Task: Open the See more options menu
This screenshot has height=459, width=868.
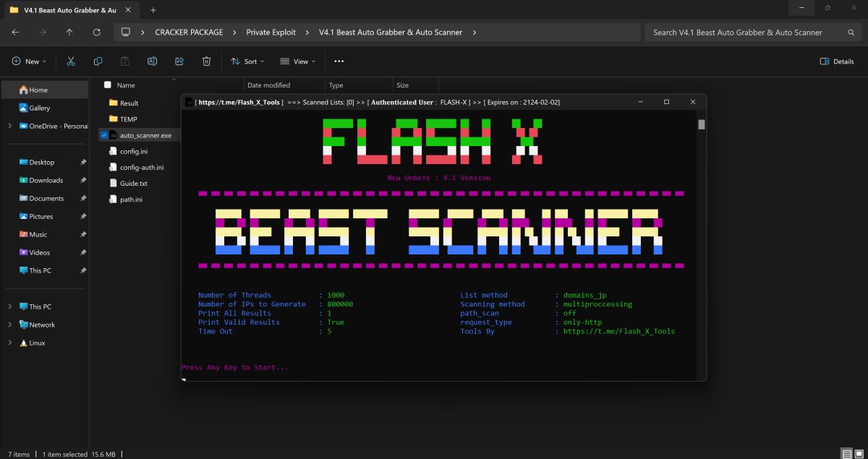Action: (339, 61)
